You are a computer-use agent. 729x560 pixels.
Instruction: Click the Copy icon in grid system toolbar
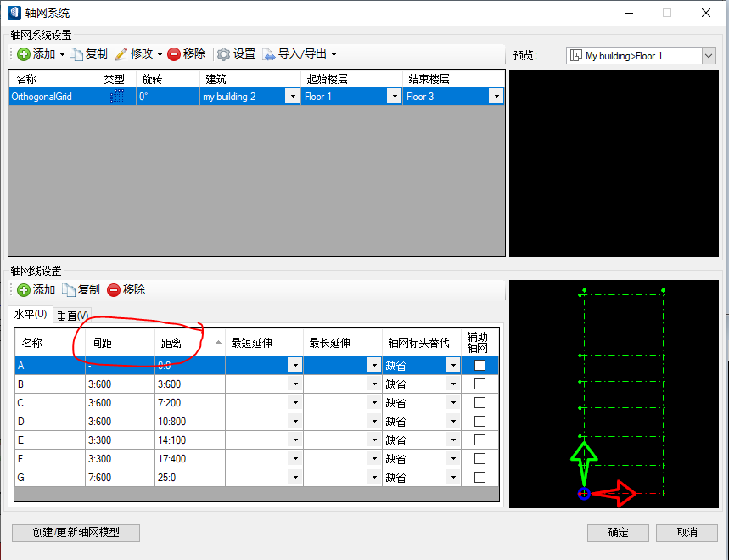click(x=76, y=54)
